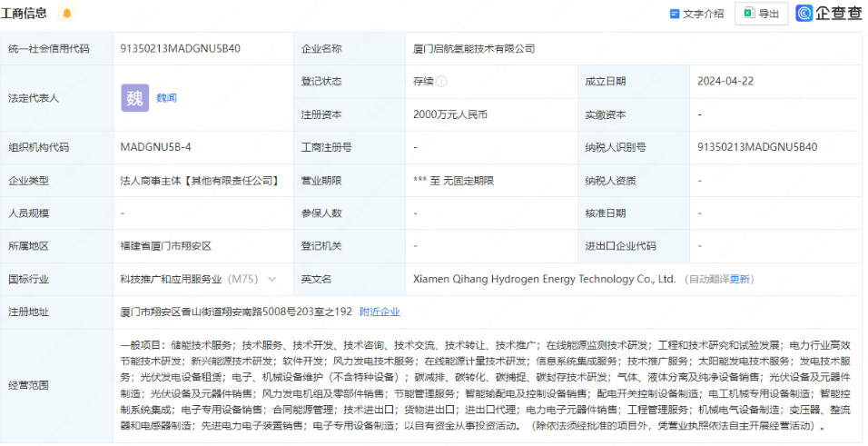868x446 pixels.
Task: Click the blue document icon before 文字介绍
Action: (675, 14)
